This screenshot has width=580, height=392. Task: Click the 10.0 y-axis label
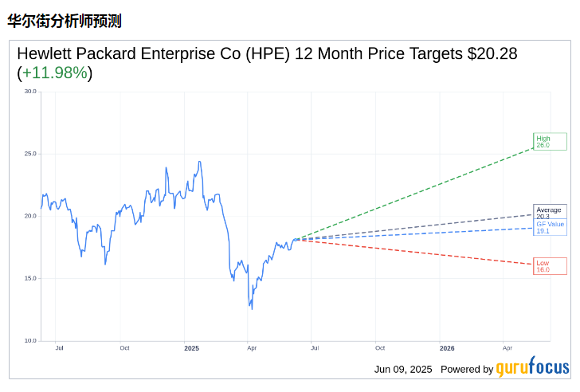[30, 341]
